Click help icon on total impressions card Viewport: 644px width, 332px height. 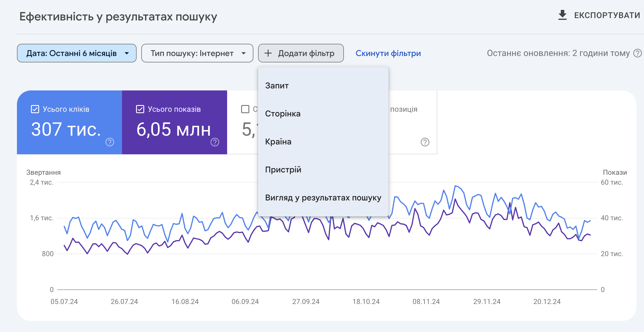tap(215, 142)
